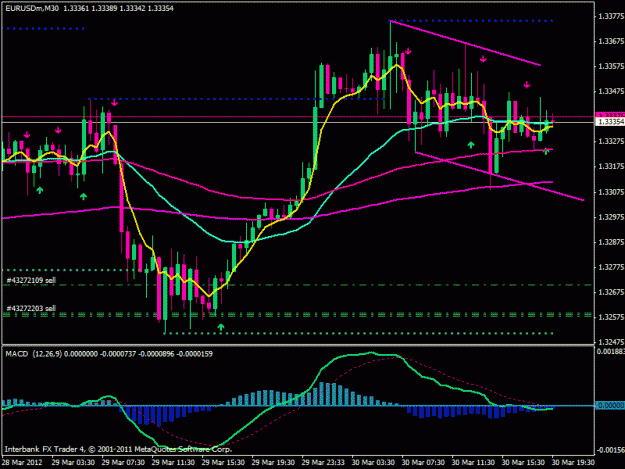Click the 28 Mar 2012 date label
625x469 pixels.
point(22,463)
